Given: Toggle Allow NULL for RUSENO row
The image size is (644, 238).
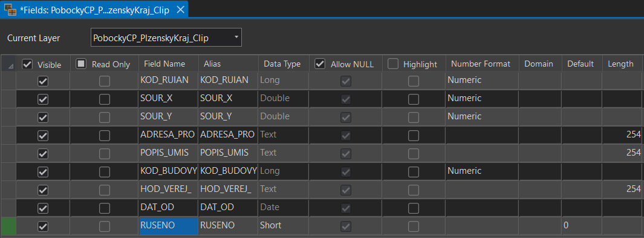Looking at the screenshot, I should point(346,226).
